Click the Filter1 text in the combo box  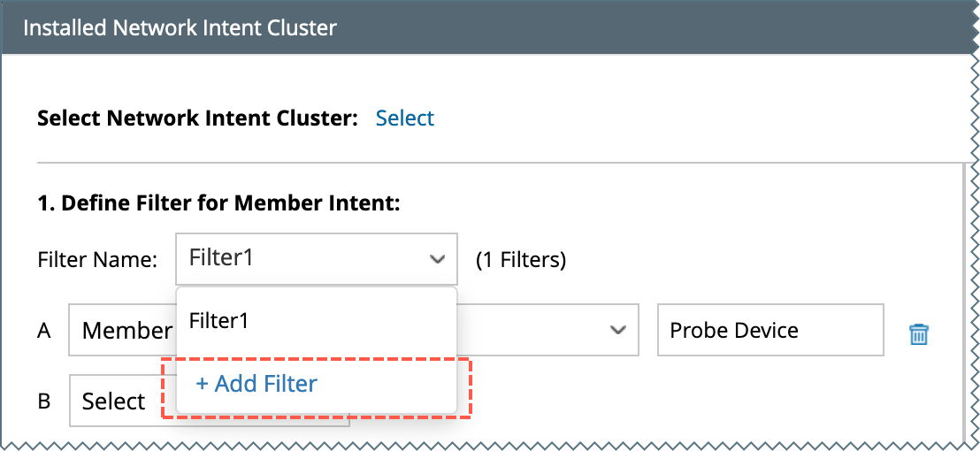click(221, 258)
